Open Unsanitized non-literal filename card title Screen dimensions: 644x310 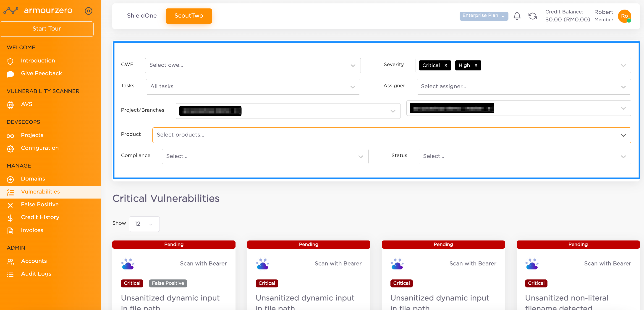pos(566,302)
